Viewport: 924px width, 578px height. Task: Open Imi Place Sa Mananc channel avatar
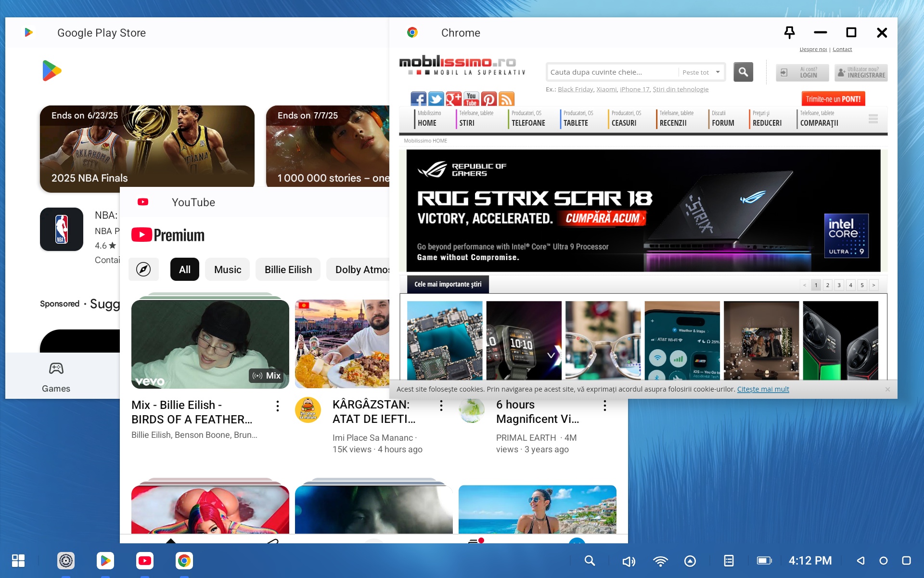[x=308, y=410]
